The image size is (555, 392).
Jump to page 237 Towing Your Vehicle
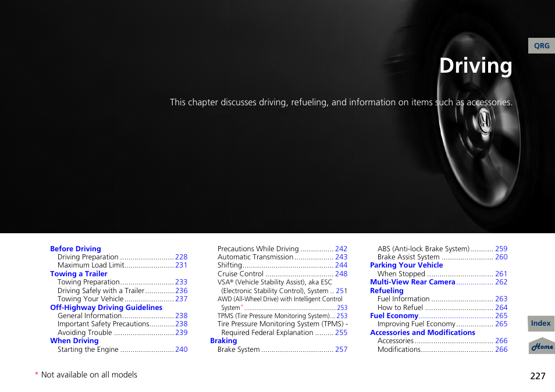pyautogui.click(x=182, y=299)
